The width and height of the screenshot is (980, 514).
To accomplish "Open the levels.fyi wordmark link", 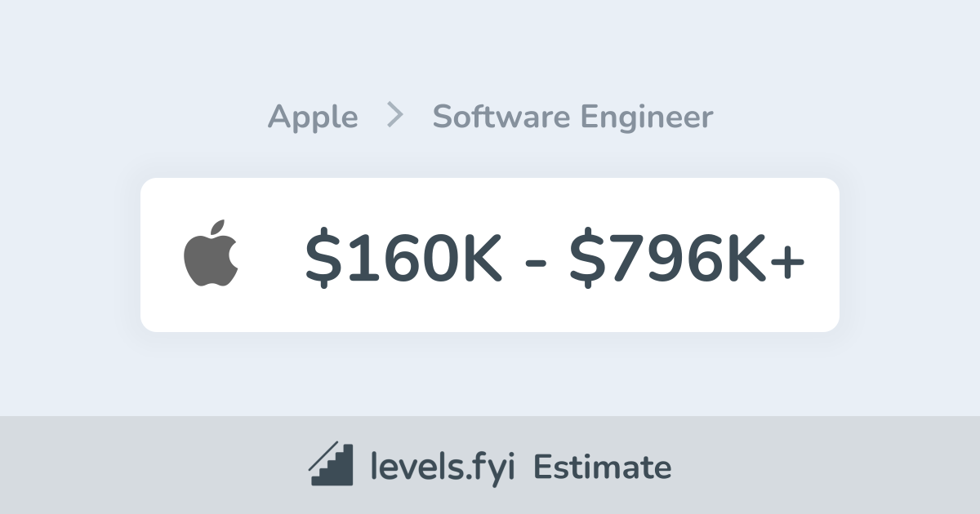I will [442, 467].
